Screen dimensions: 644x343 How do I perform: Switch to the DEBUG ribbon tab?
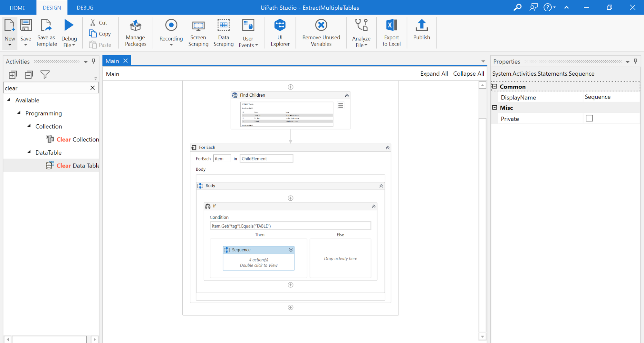coord(85,8)
